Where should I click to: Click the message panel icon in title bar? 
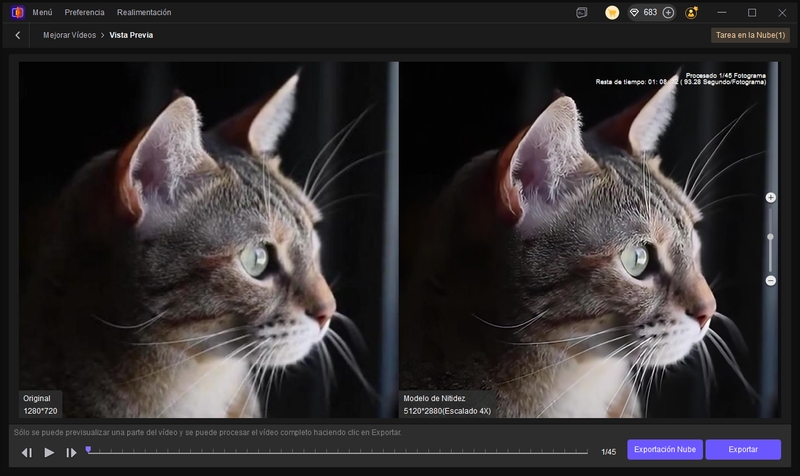click(x=582, y=13)
